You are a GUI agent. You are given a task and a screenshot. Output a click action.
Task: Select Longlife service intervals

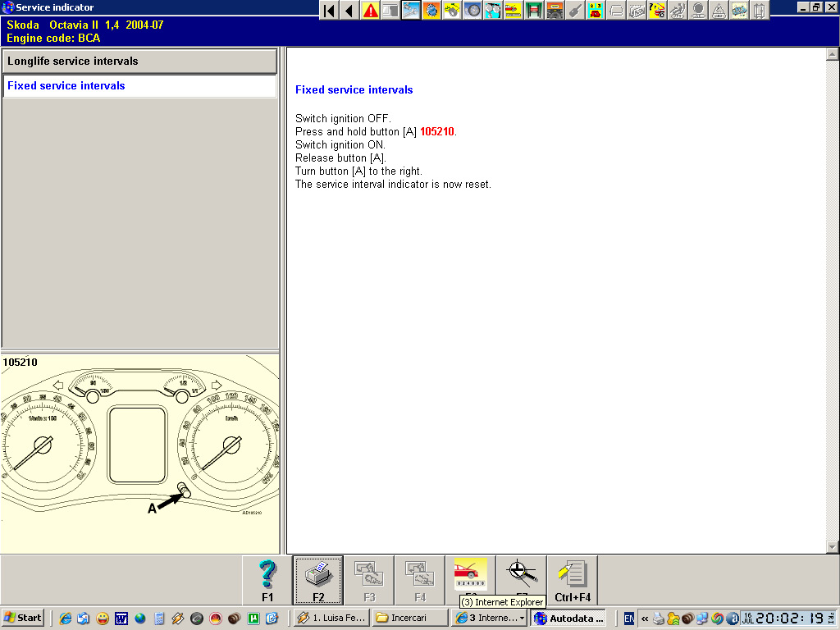(x=140, y=62)
